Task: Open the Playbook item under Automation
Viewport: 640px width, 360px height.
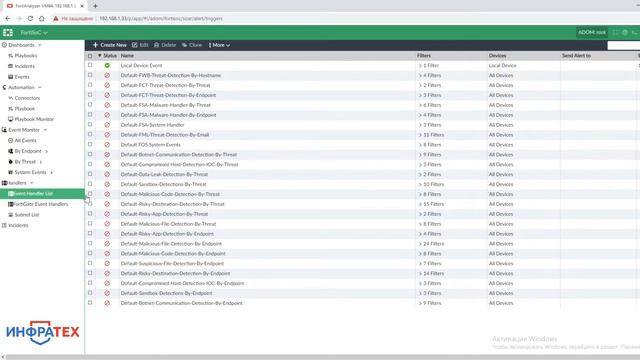Action: coord(24,109)
